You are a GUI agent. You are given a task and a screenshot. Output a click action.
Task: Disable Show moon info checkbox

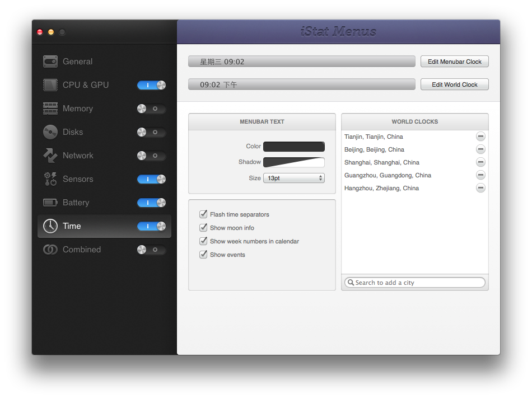pos(203,228)
